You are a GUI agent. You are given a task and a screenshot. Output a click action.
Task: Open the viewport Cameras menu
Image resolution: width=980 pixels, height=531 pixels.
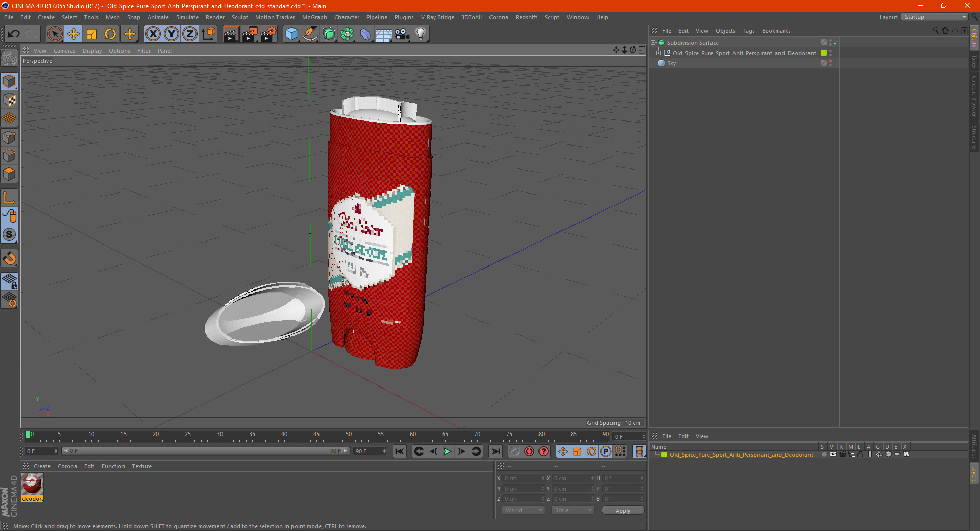[64, 51]
